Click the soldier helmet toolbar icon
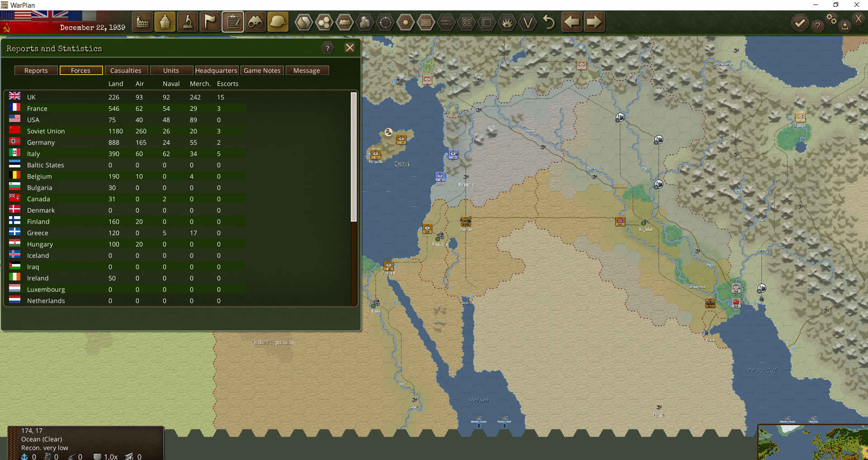Image resolution: width=868 pixels, height=460 pixels. tap(278, 22)
